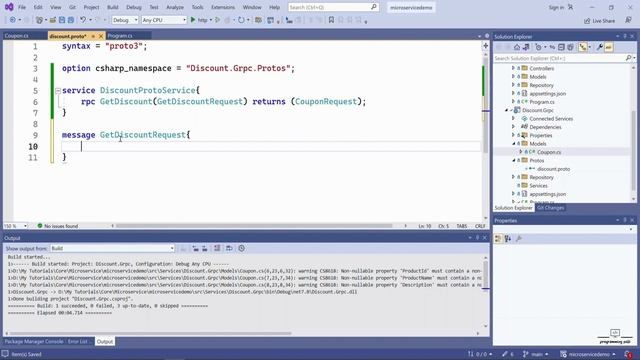Select discount.proto in Solution Explorer

(553, 169)
